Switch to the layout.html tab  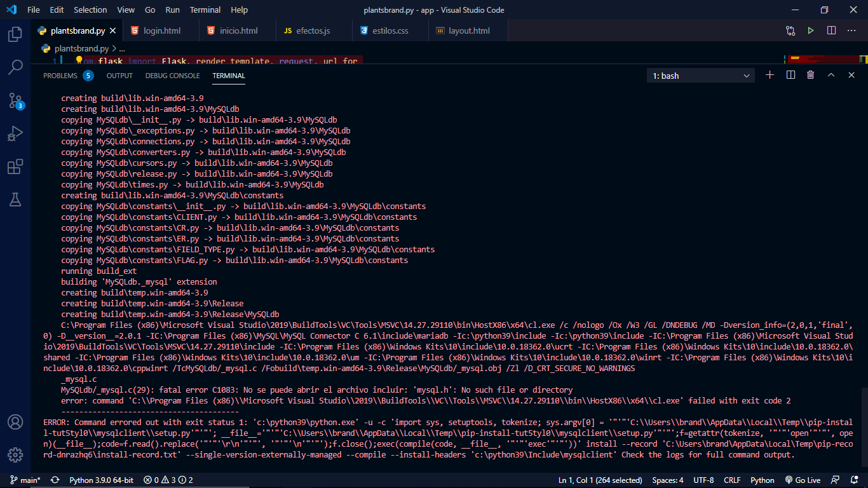click(469, 30)
